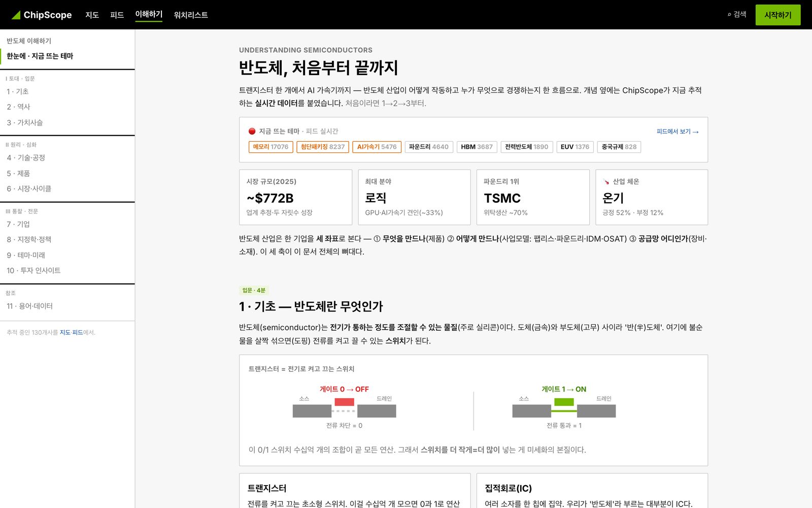Click the red live-theme dot indicator

252,131
